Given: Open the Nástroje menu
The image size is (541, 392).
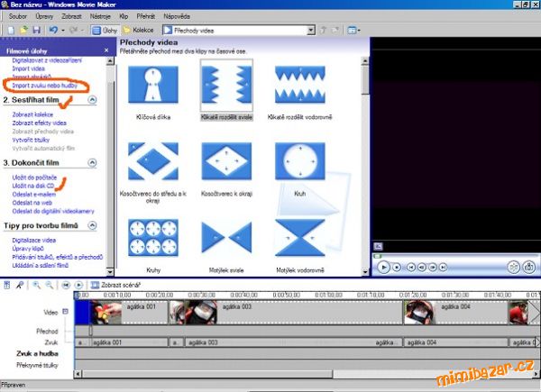Looking at the screenshot, I should [101, 15].
